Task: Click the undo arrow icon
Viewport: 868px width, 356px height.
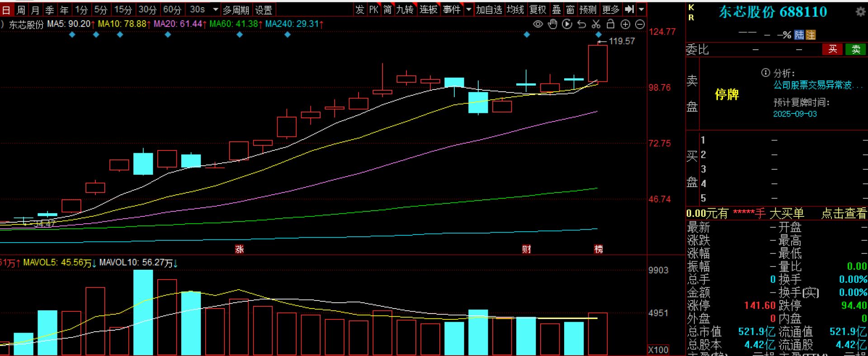Action: pyautogui.click(x=581, y=24)
